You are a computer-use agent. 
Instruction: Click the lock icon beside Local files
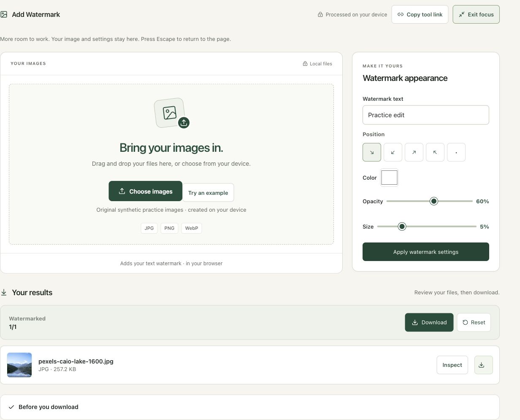305,64
